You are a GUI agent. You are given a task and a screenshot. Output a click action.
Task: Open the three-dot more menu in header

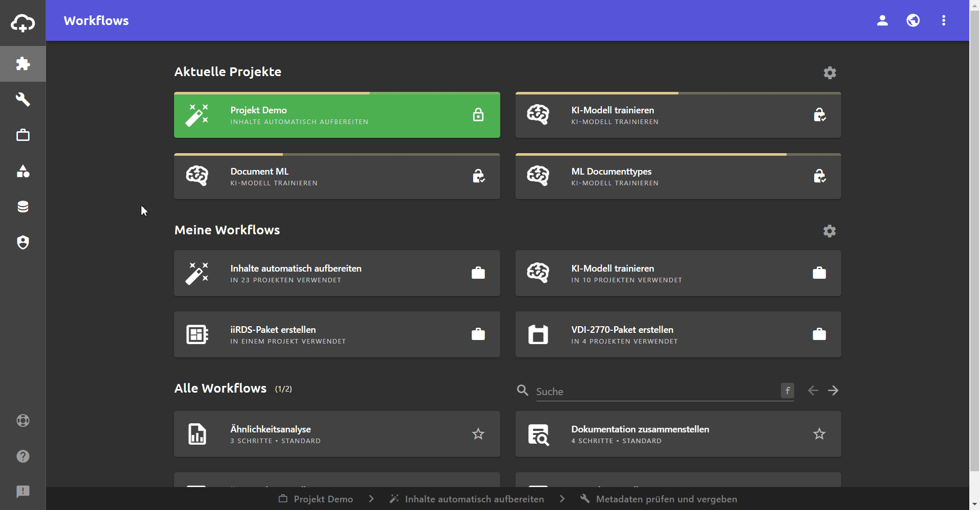944,20
